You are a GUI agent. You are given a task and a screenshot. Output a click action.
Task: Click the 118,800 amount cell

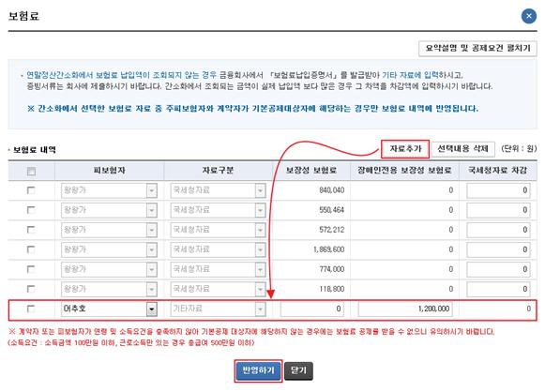(x=331, y=289)
